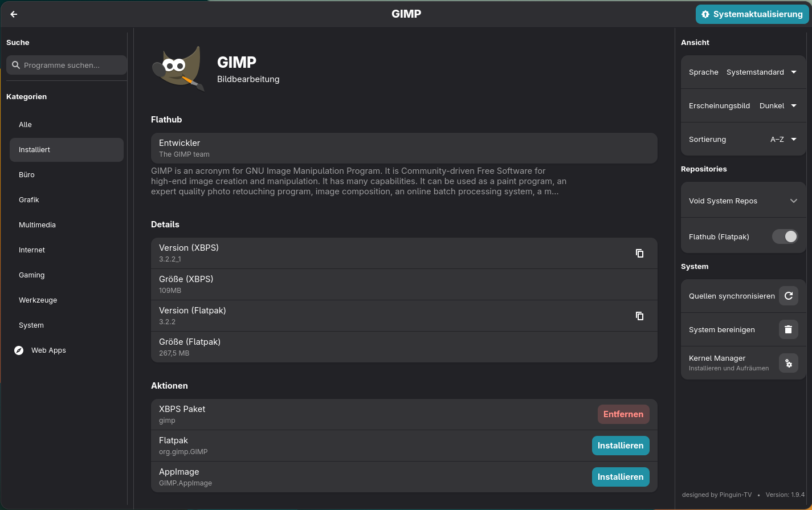Open the Internet category
The height and width of the screenshot is (510, 812).
(67, 250)
